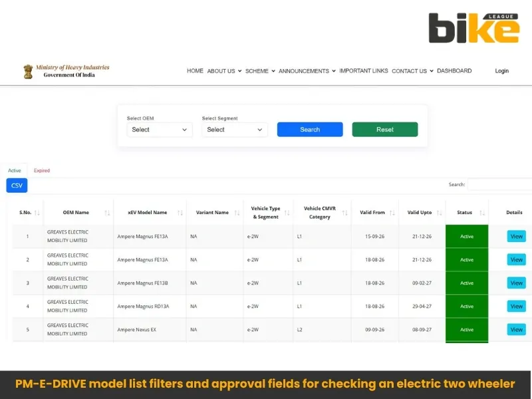Sort table by OEM Name column arrows
Image resolution: width=532 pixels, height=399 pixels.
point(107,213)
